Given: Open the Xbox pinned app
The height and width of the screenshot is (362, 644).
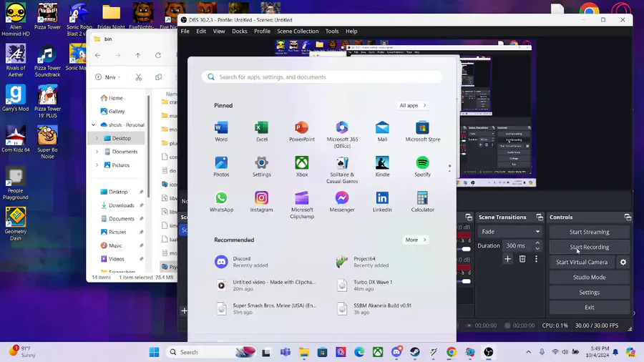Looking at the screenshot, I should [302, 167].
